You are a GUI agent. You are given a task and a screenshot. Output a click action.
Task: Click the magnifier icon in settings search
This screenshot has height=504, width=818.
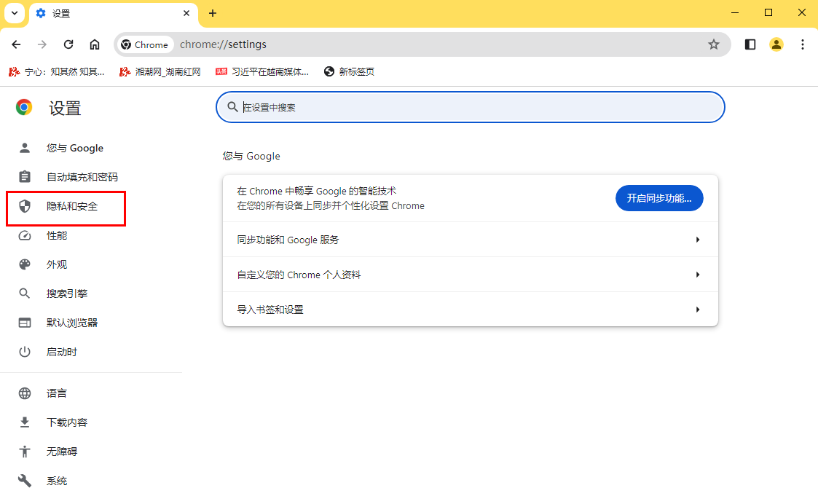tap(232, 107)
